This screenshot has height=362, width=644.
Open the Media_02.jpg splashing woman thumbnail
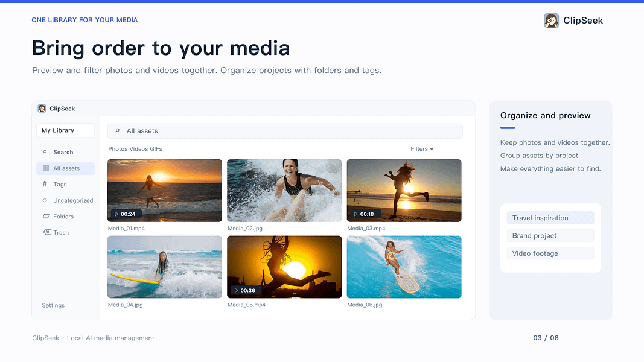click(x=284, y=191)
